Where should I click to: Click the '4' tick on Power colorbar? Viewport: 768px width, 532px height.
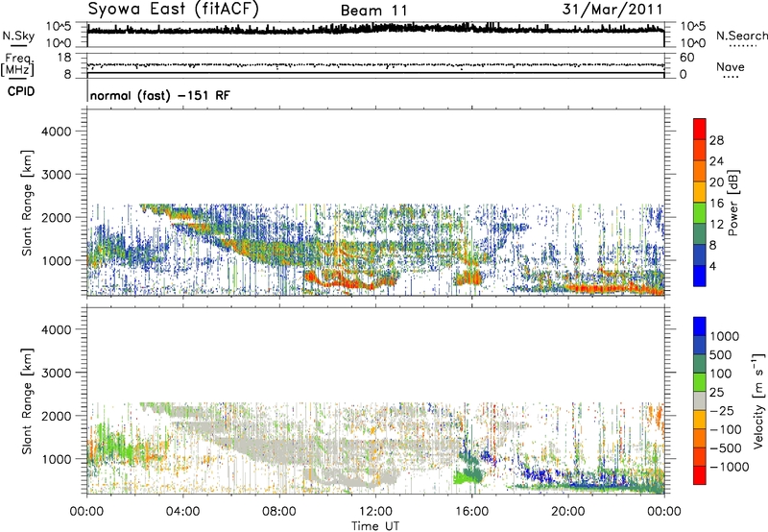tap(713, 267)
